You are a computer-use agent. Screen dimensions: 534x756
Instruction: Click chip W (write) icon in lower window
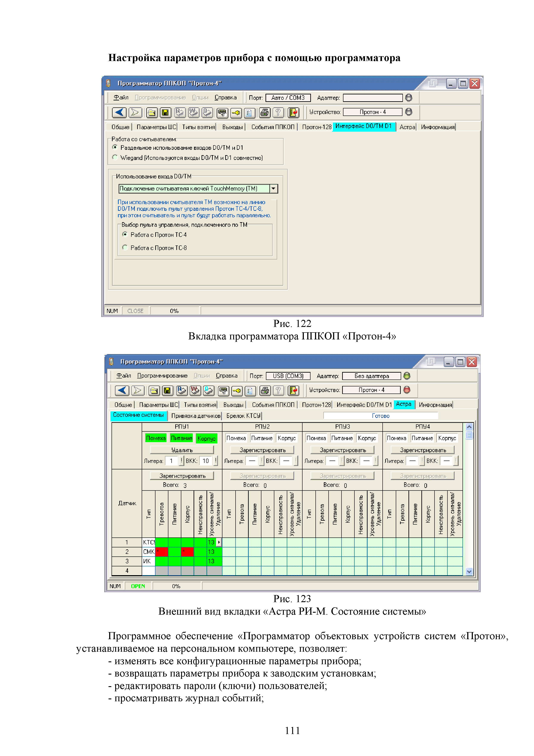click(195, 390)
